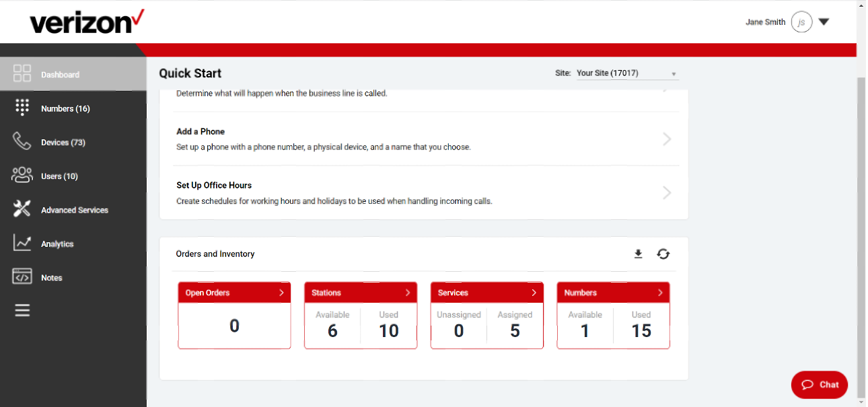The image size is (868, 407).
Task: Click the speech bubble icon in Chat button
Action: coord(807,385)
